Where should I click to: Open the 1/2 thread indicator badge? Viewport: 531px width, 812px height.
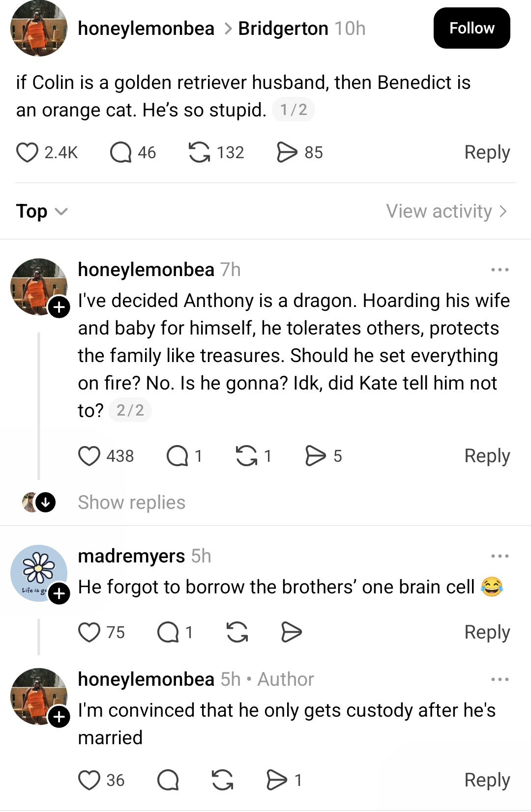294,110
